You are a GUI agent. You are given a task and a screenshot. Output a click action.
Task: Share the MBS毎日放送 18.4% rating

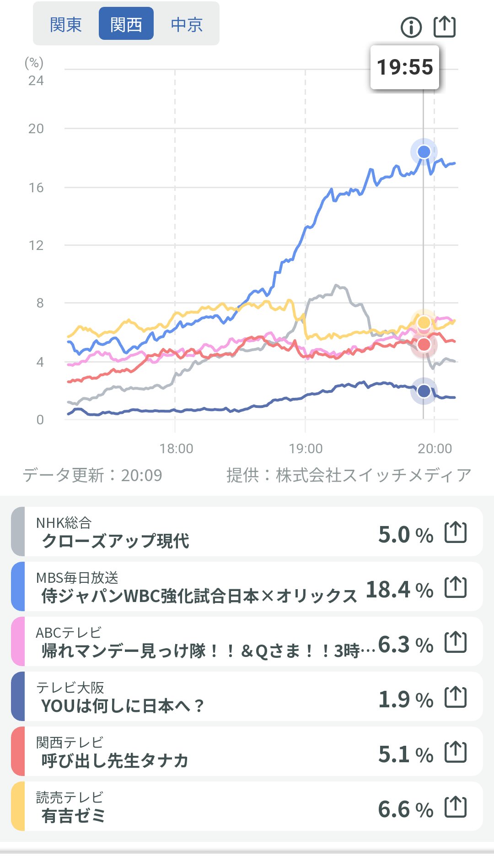pyautogui.click(x=456, y=588)
